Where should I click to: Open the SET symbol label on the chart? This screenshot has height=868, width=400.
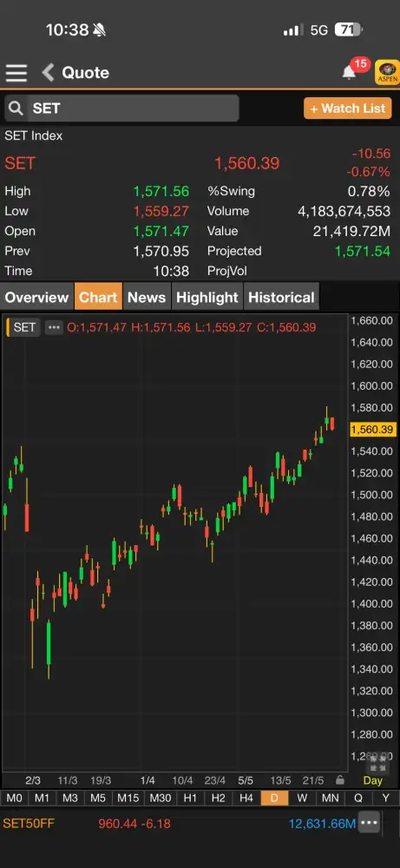(x=23, y=327)
